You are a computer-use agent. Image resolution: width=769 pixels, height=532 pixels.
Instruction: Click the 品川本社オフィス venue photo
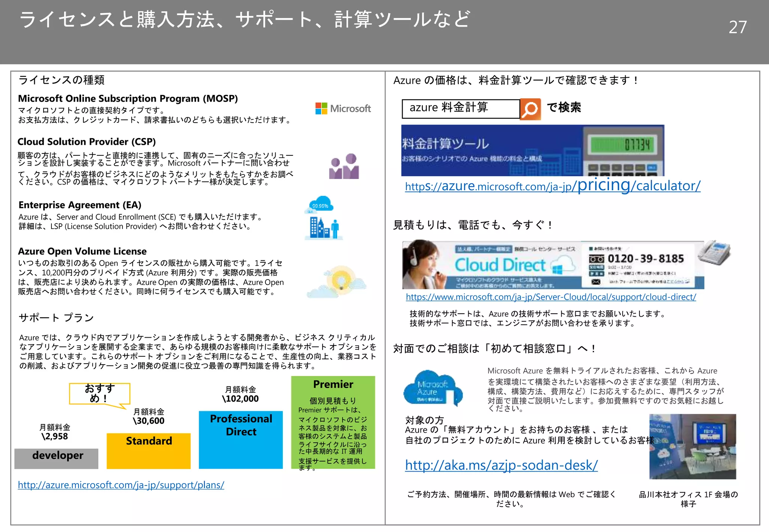[692, 446]
